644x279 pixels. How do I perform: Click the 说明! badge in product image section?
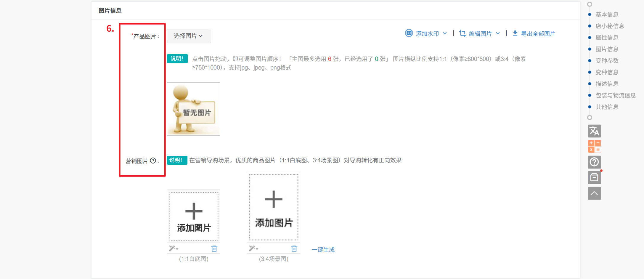pos(177,59)
